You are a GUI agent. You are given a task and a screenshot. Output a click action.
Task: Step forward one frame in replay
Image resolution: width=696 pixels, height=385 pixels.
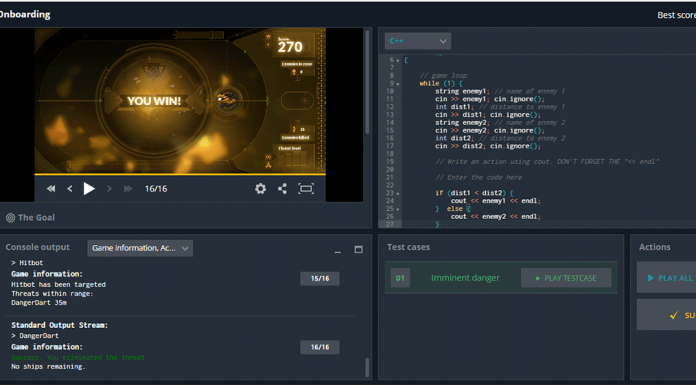click(x=109, y=189)
